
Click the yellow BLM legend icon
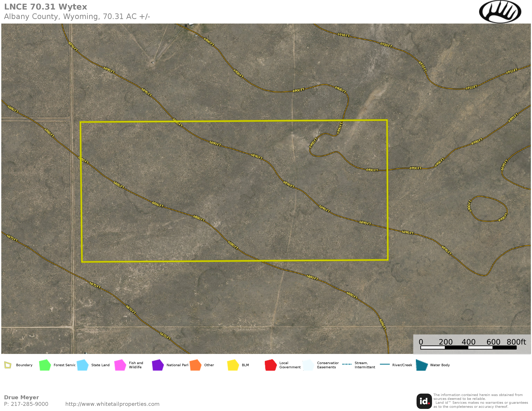[233, 365]
